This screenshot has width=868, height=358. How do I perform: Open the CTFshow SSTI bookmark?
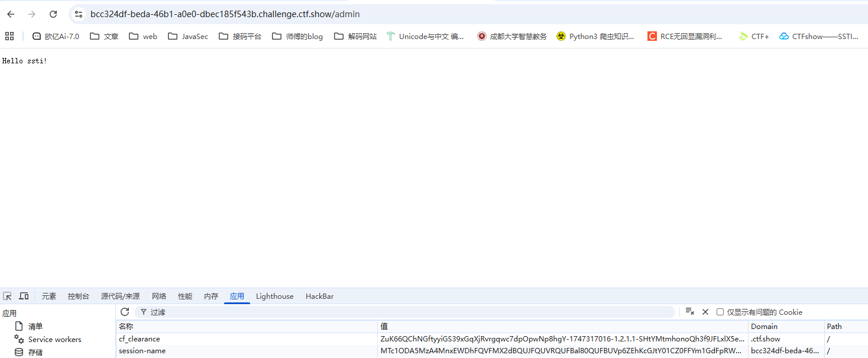click(819, 36)
